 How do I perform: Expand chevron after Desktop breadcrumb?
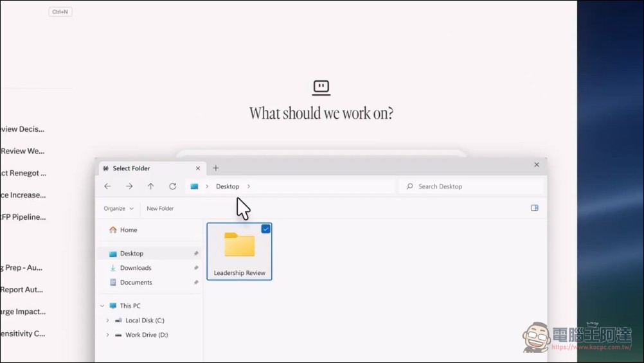pos(249,186)
